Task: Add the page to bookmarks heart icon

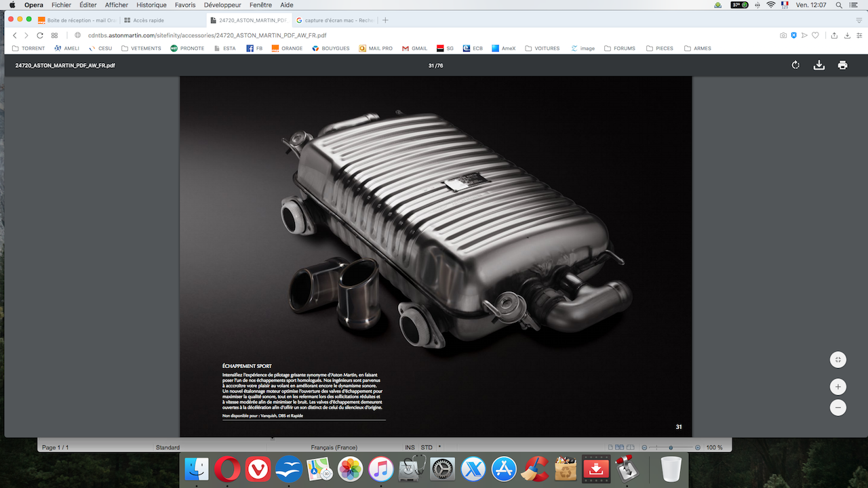Action: pyautogui.click(x=816, y=35)
